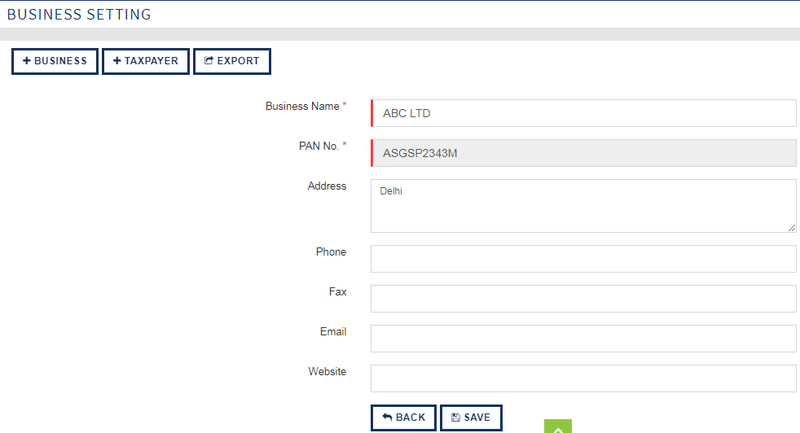Click inside the Address text area

[x=584, y=206]
